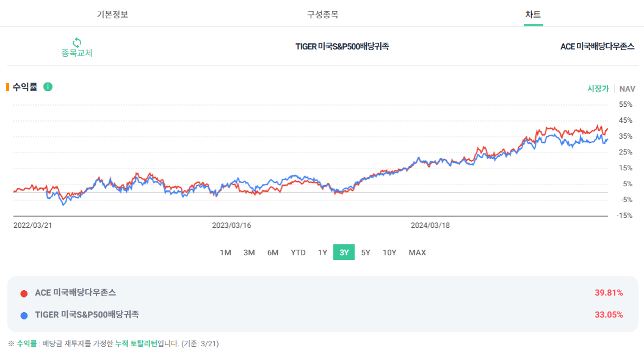Click the blue dot beside TIGER 미국S&P500배당귀족
The height and width of the screenshot is (353, 644).
tap(24, 315)
